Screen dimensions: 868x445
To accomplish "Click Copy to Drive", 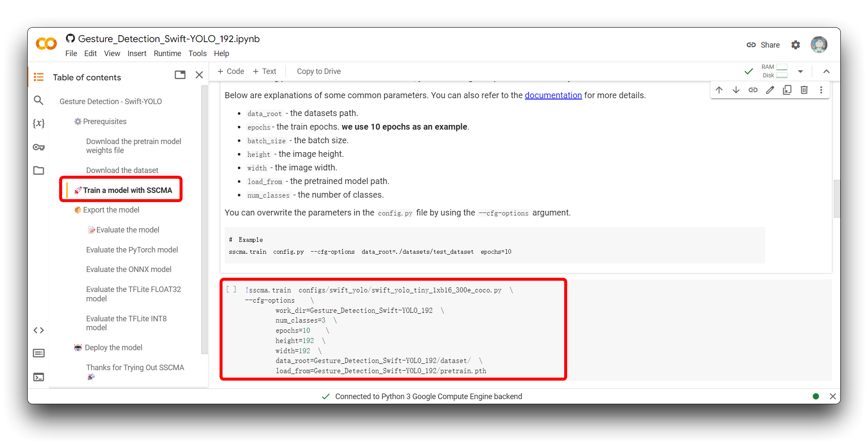I will pos(319,71).
